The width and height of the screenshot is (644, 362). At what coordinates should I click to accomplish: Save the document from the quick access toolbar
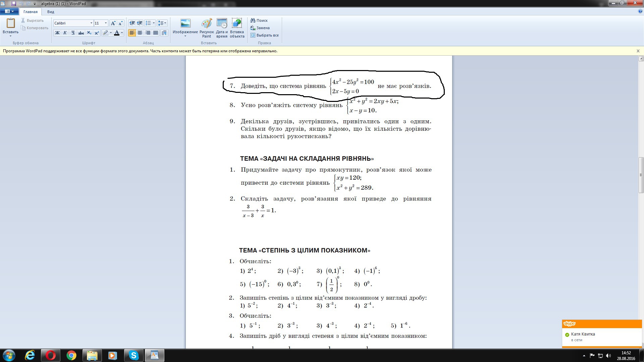[14, 4]
